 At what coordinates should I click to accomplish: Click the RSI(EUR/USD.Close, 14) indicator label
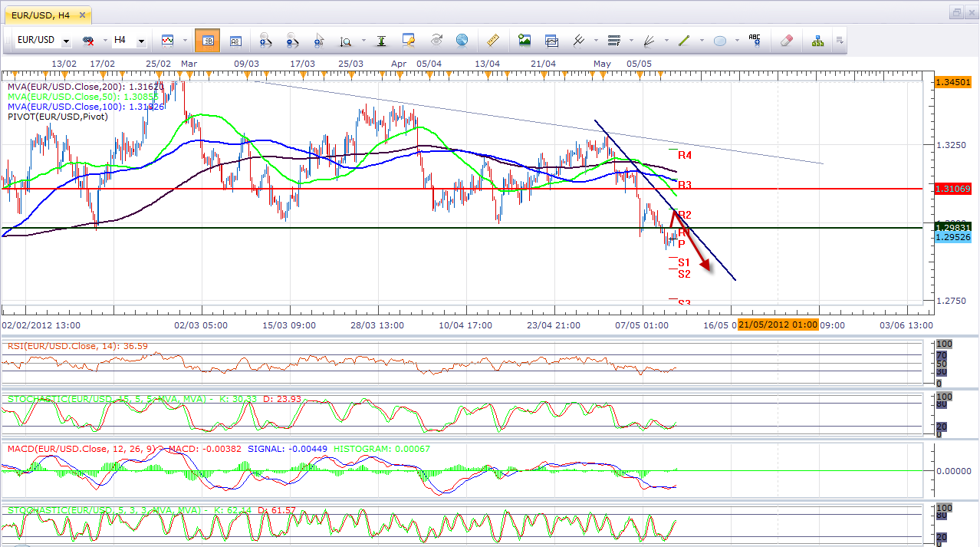pos(77,346)
